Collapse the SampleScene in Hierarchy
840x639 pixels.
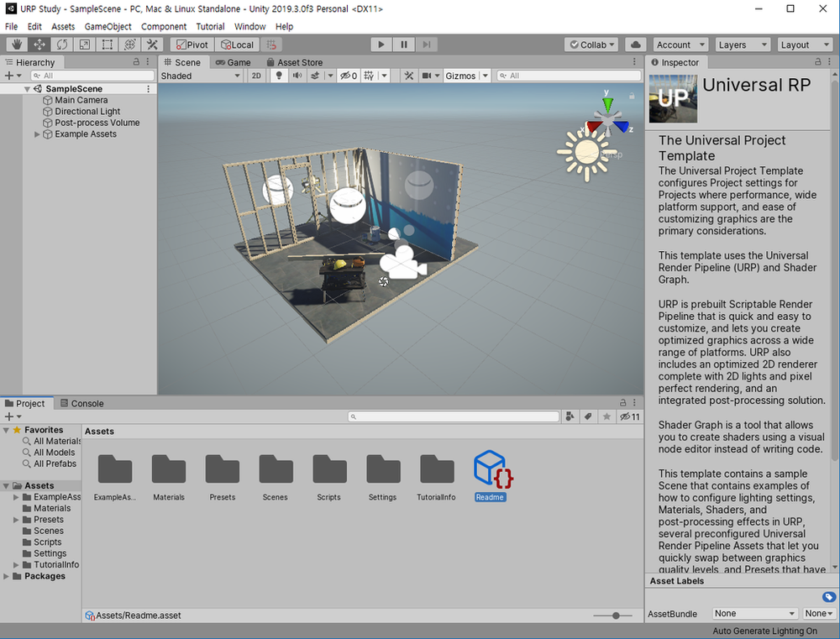(27, 89)
